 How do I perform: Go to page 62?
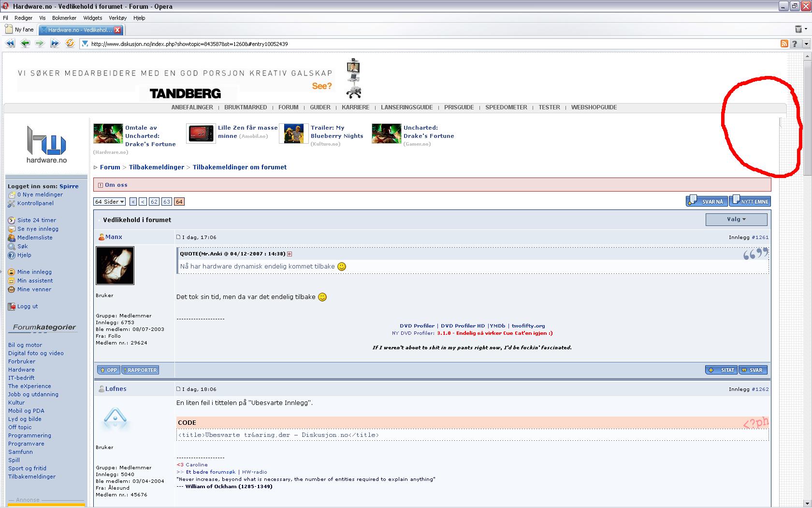click(154, 202)
